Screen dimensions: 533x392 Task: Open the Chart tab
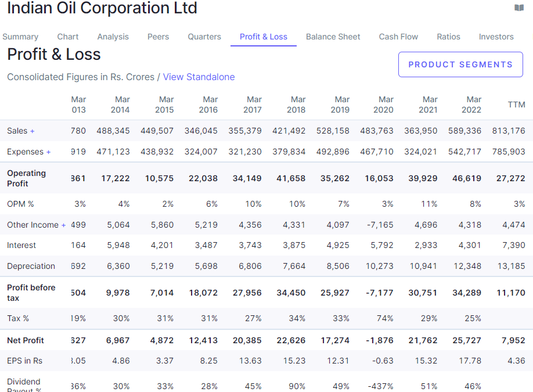click(68, 37)
